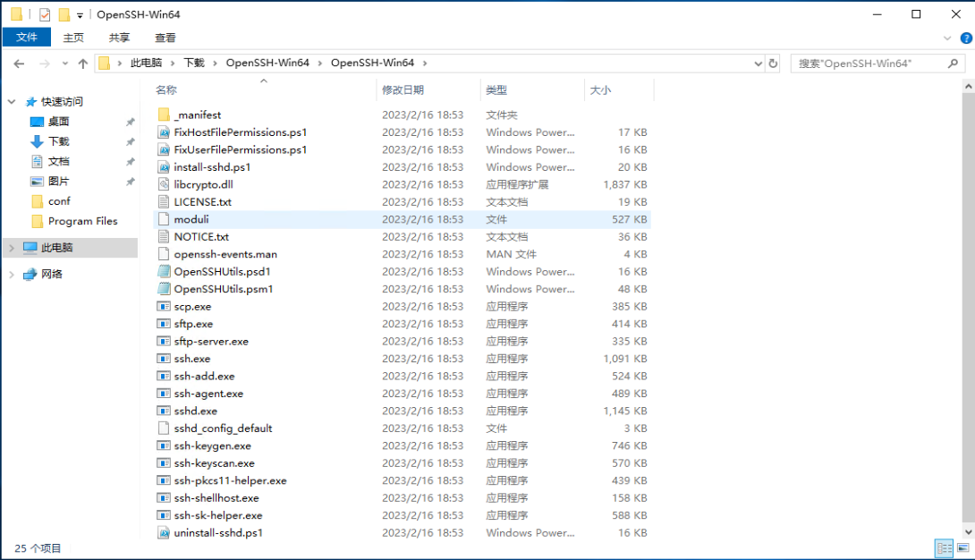Sort by 名称 column header
This screenshot has width=975, height=560.
click(166, 90)
